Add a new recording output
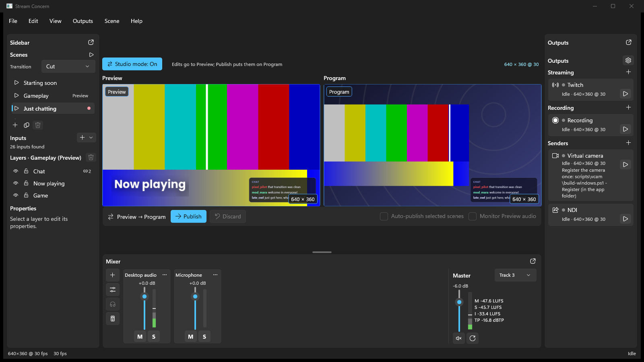The height and width of the screenshot is (362, 644). [x=628, y=107]
